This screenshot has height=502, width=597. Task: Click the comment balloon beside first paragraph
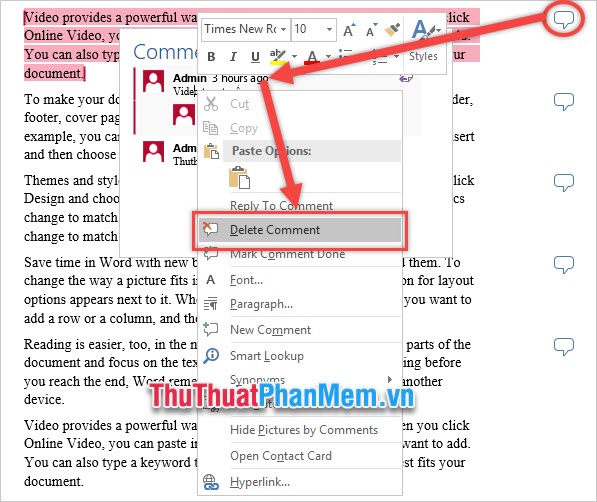pyautogui.click(x=563, y=19)
